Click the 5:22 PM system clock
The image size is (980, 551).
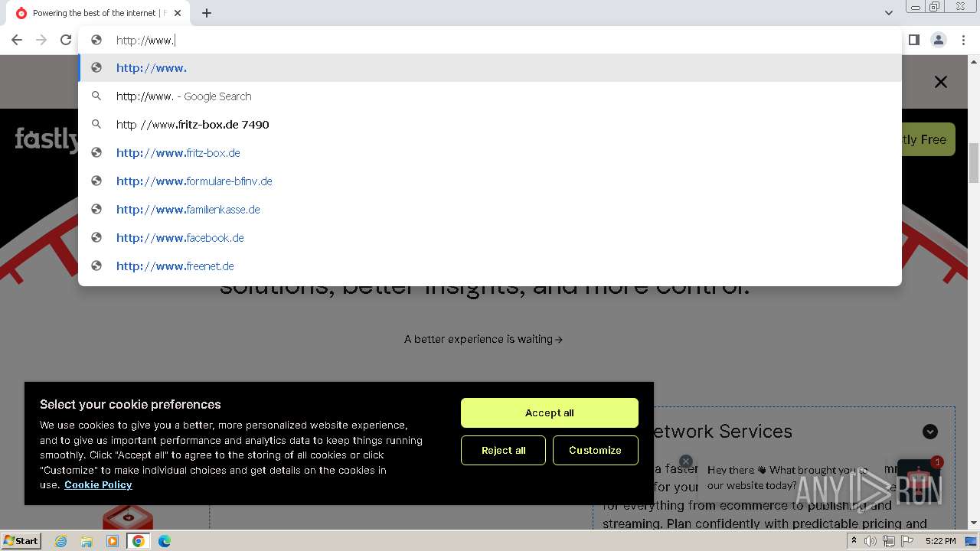point(940,541)
